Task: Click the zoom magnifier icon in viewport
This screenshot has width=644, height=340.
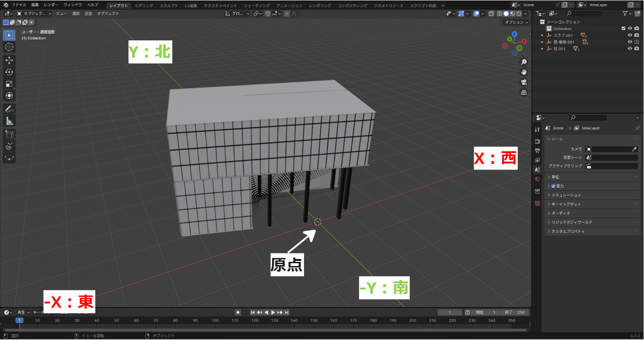Action: click(524, 62)
